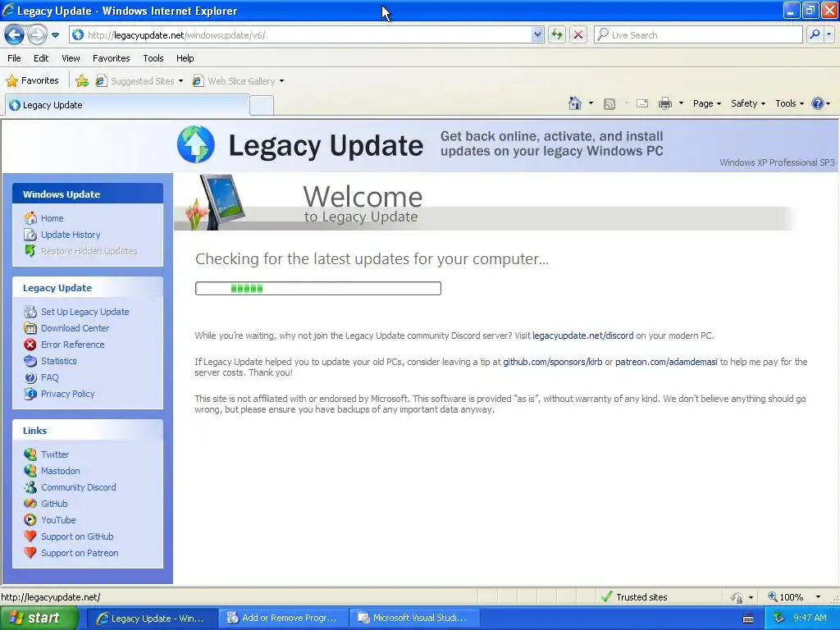The image size is (840, 630).
Task: Click the Windows start button
Action: pyautogui.click(x=38, y=618)
